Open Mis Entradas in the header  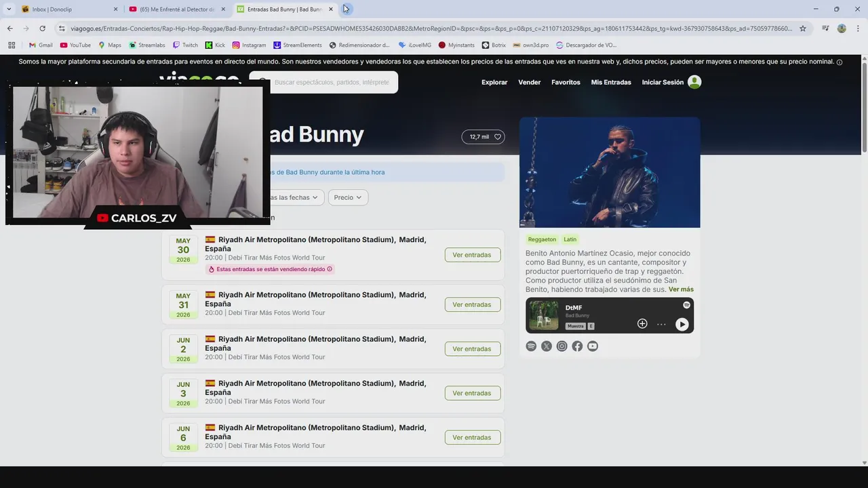[611, 82]
